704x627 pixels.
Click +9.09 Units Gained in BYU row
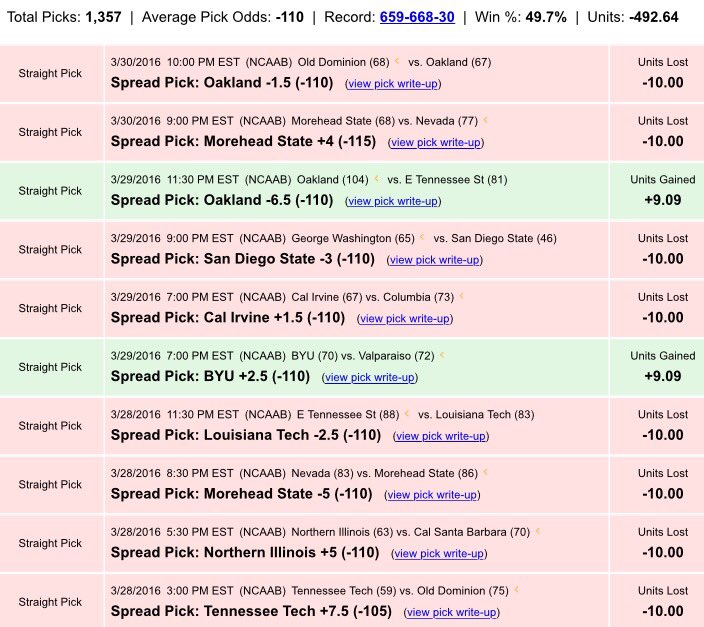pyautogui.click(x=663, y=376)
